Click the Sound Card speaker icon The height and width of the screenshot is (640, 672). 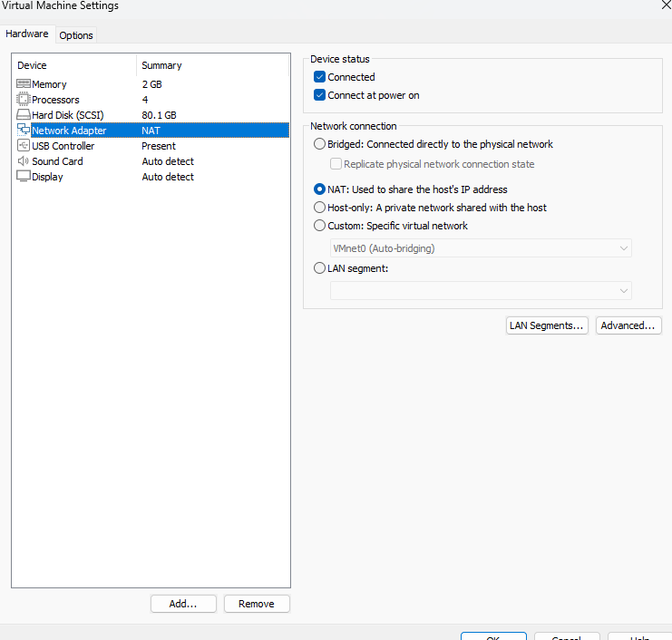[x=24, y=161]
